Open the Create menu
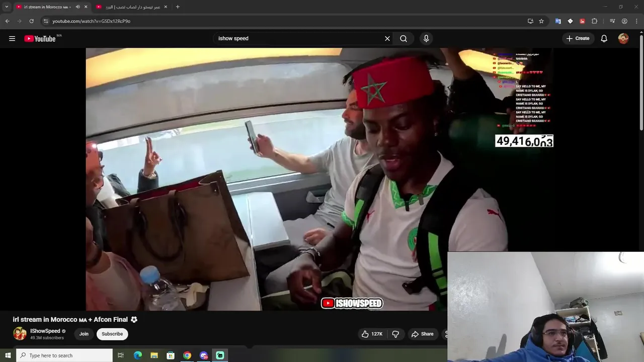The image size is (644, 362). point(578,39)
